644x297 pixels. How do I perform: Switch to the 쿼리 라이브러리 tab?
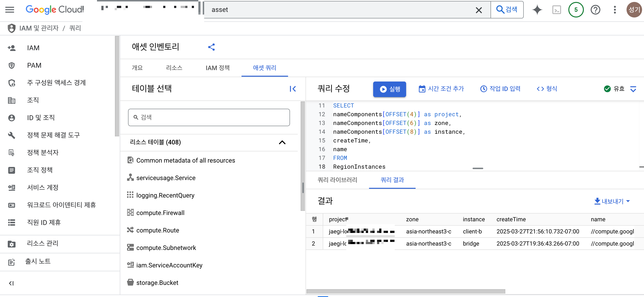337,180
